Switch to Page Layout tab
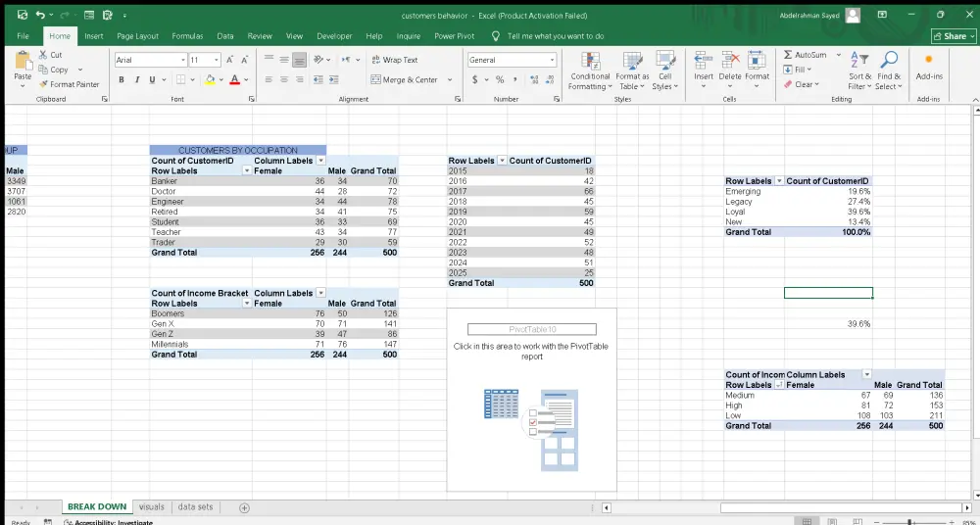This screenshot has height=525, width=980. tap(137, 36)
